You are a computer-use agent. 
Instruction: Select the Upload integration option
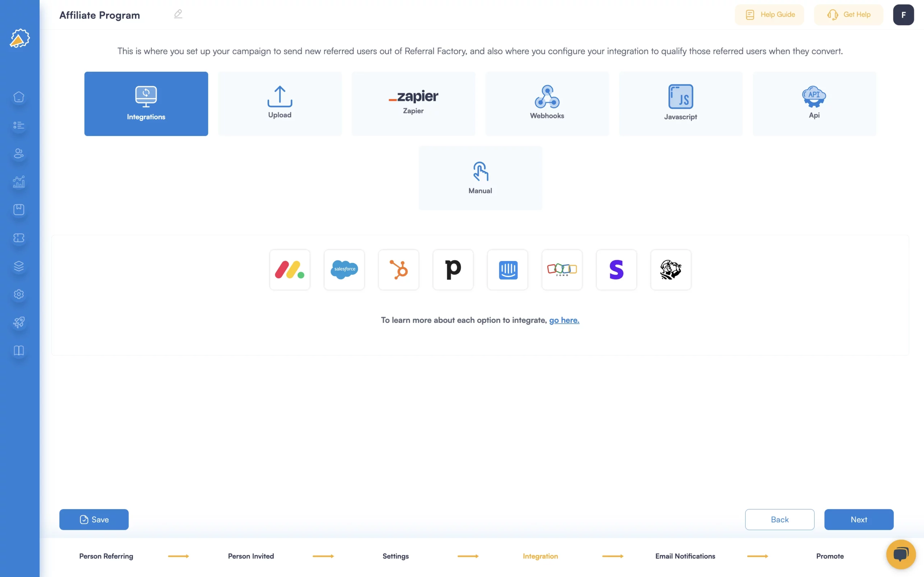pyautogui.click(x=279, y=103)
